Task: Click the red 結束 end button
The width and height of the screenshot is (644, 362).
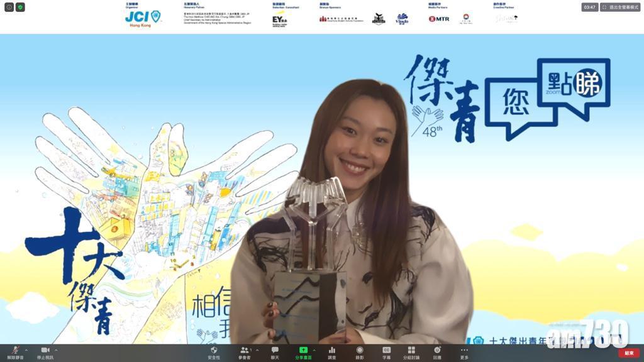Action: [629, 353]
